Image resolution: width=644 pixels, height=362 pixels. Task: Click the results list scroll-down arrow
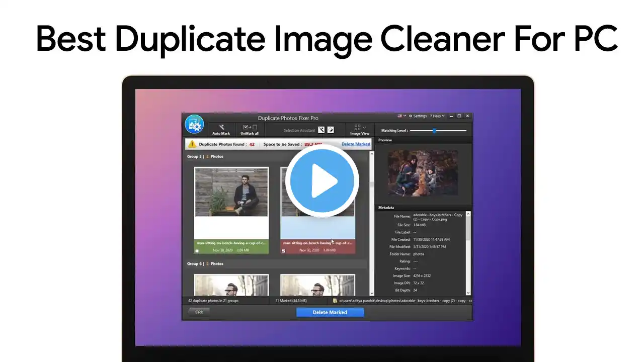(x=372, y=293)
